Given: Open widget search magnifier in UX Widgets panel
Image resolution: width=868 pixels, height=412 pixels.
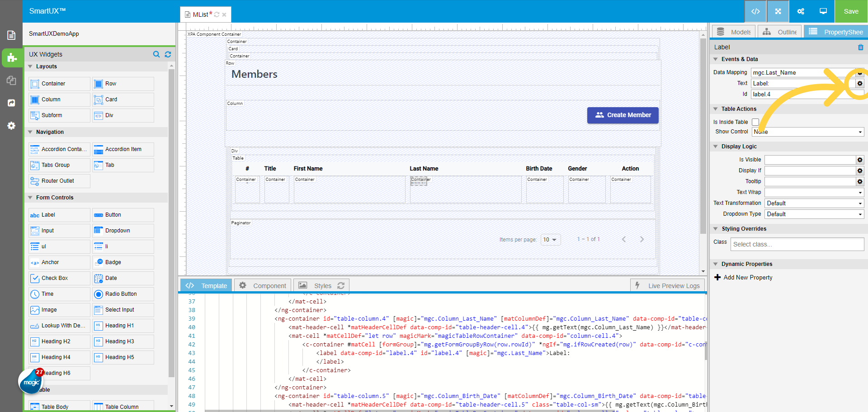Looking at the screenshot, I should click(156, 54).
